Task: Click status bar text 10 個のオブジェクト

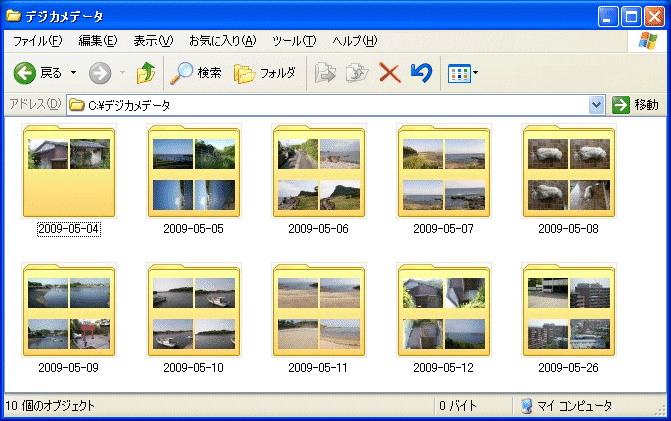Action: coord(50,406)
